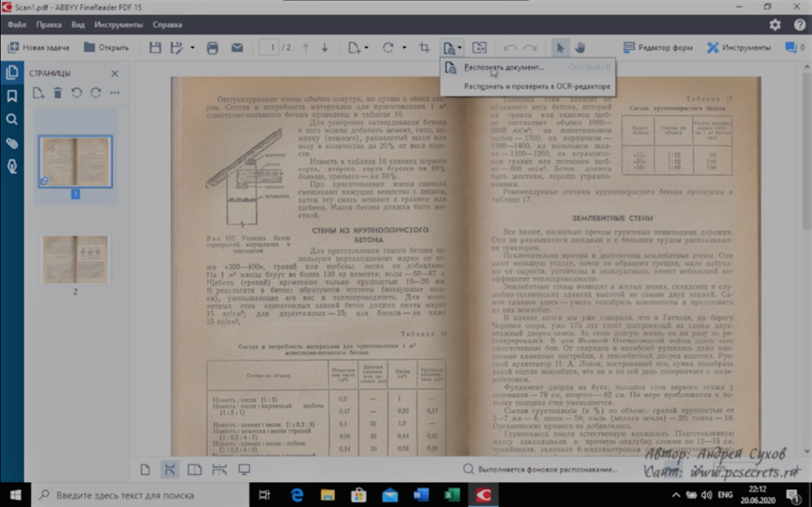The width and height of the screenshot is (812, 507).
Task: Open the Вид menu
Action: point(78,24)
